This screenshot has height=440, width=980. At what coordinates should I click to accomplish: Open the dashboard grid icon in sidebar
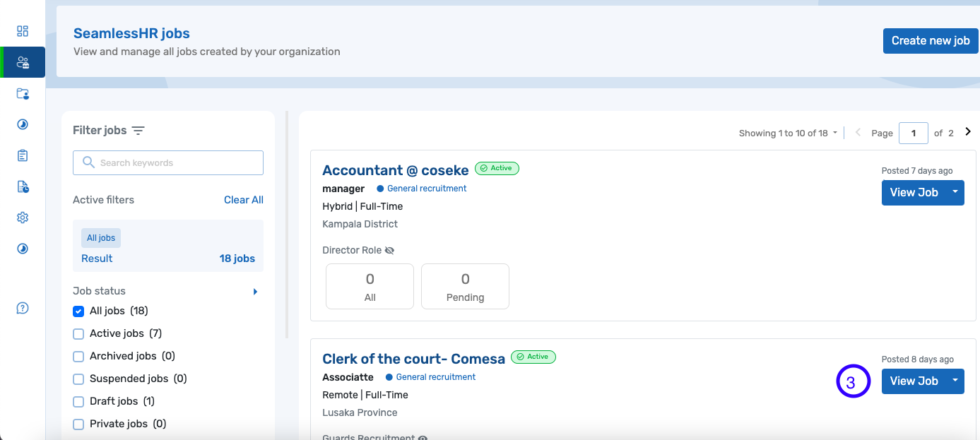[x=23, y=31]
